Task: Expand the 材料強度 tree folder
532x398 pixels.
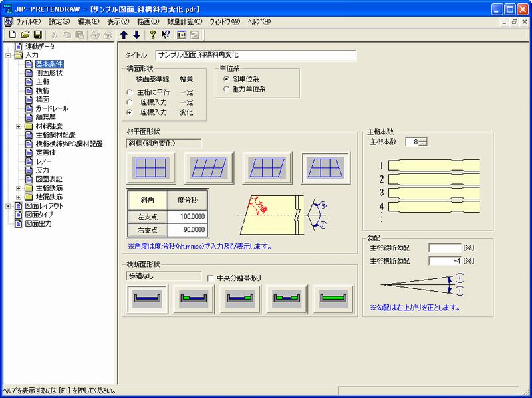Action: 19,126
